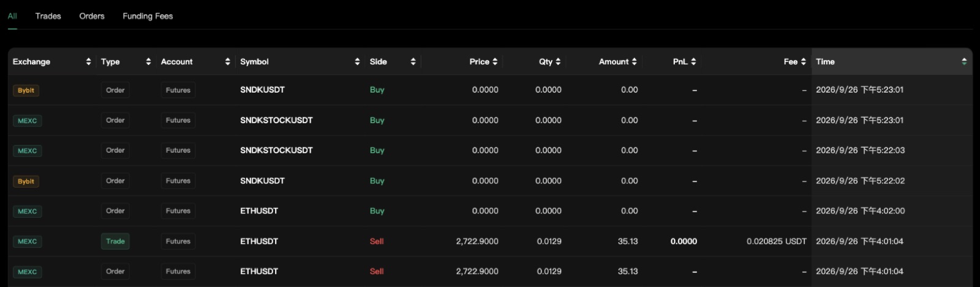Screen dimensions: 980x287
Task: Sort by PnL column arrows
Action: (693, 61)
